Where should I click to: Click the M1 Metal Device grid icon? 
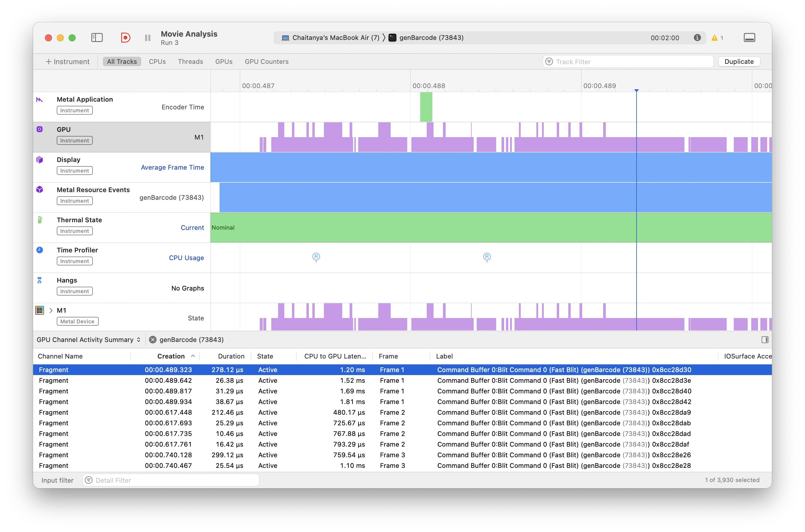40,310
